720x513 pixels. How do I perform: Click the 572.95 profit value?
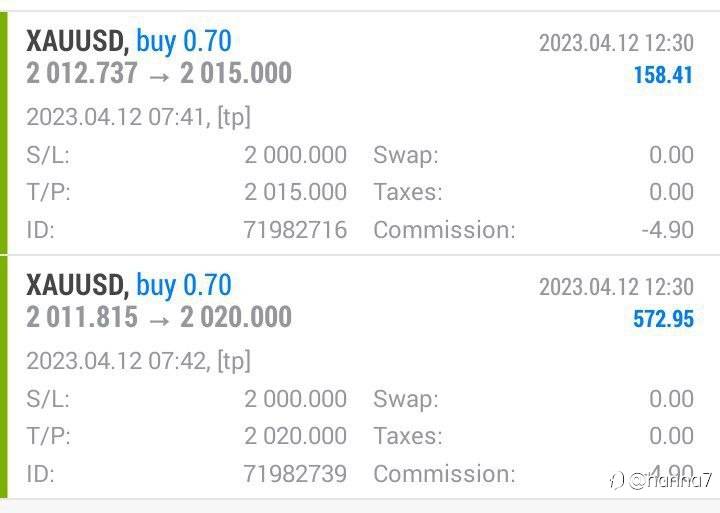pyautogui.click(x=663, y=320)
